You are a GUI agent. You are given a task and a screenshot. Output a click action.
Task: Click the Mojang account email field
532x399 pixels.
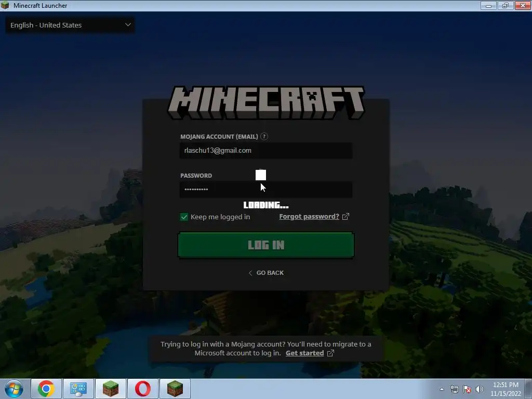tap(266, 151)
